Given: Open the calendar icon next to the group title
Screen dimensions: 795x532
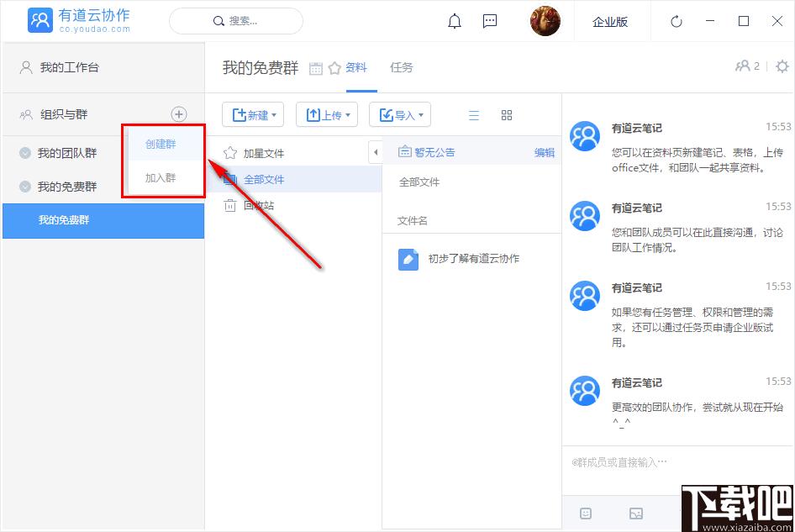Looking at the screenshot, I should pyautogui.click(x=316, y=68).
